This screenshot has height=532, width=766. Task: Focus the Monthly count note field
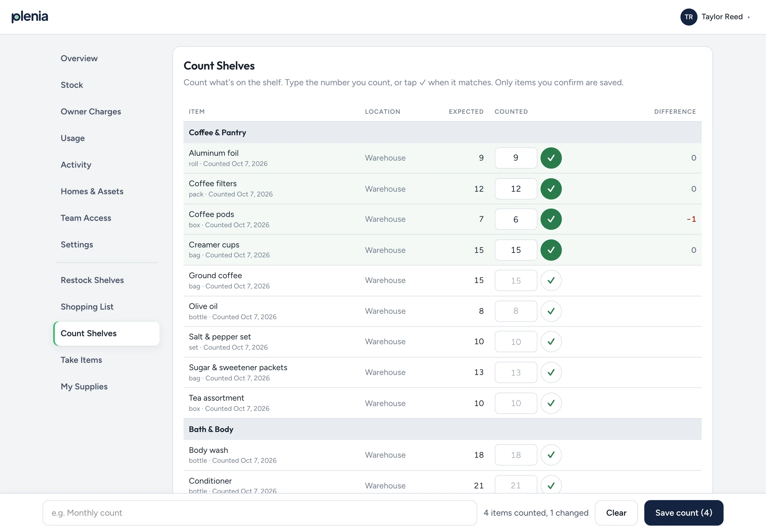pyautogui.click(x=260, y=513)
